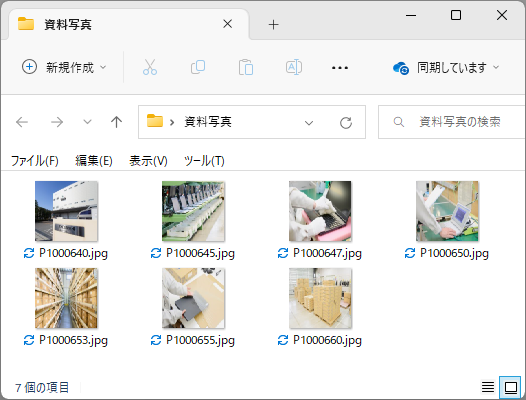This screenshot has height=400, width=526.
Task: Open the 表示(V) menu
Action: tap(148, 161)
